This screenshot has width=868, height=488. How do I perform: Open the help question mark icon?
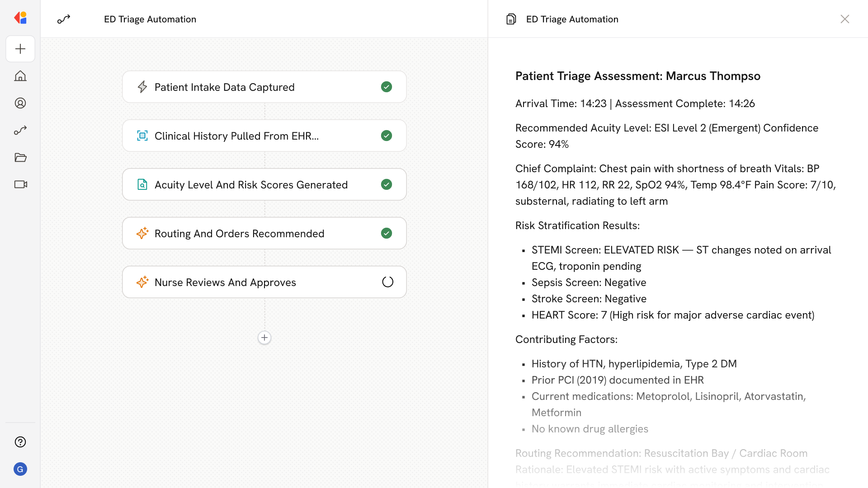[20, 442]
